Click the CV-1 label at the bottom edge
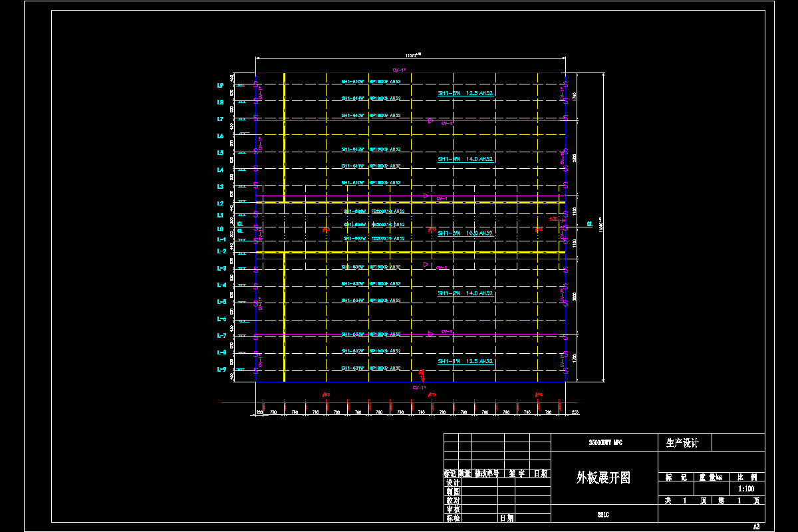The height and width of the screenshot is (532, 798). pos(419,387)
